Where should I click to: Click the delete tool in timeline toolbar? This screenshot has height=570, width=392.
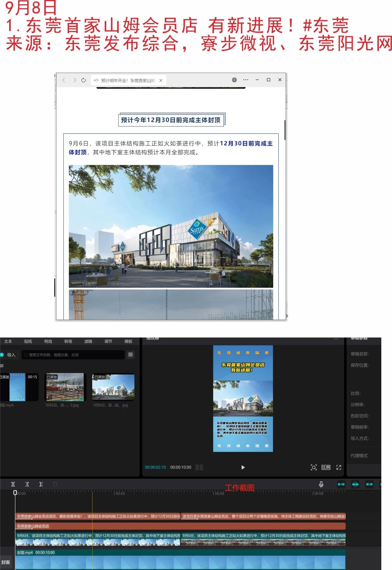click(x=55, y=484)
